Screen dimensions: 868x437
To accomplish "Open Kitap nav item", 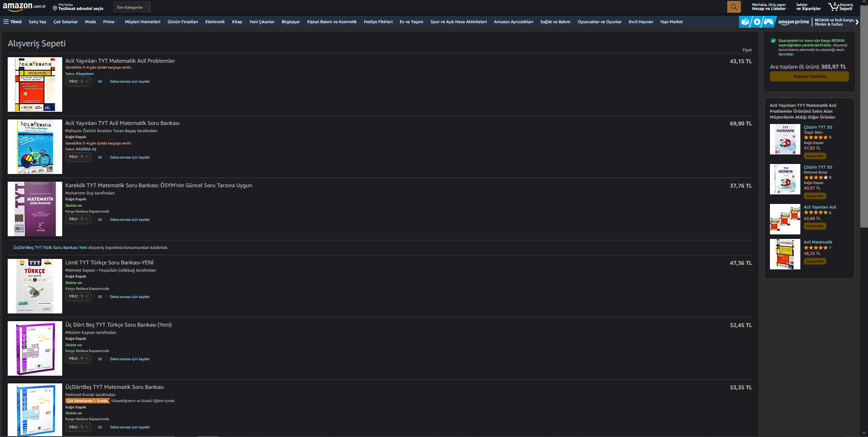I will click(237, 22).
